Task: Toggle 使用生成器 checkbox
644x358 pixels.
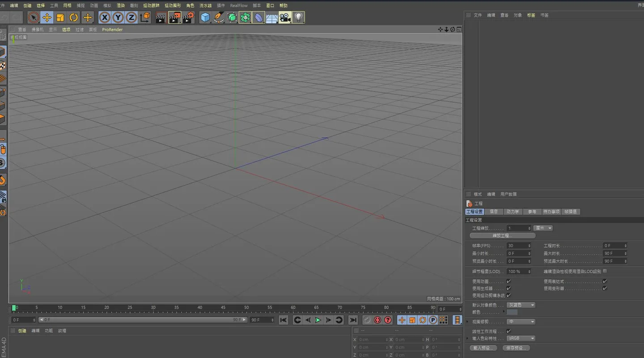Action: click(x=508, y=289)
